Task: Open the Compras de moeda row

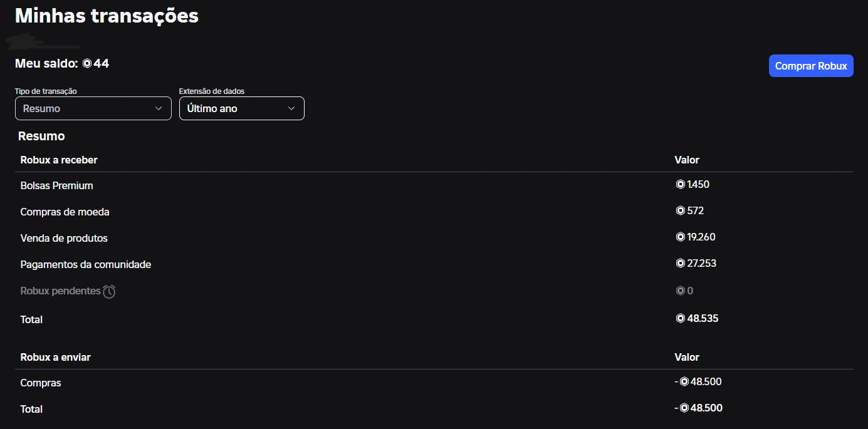Action: [65, 212]
